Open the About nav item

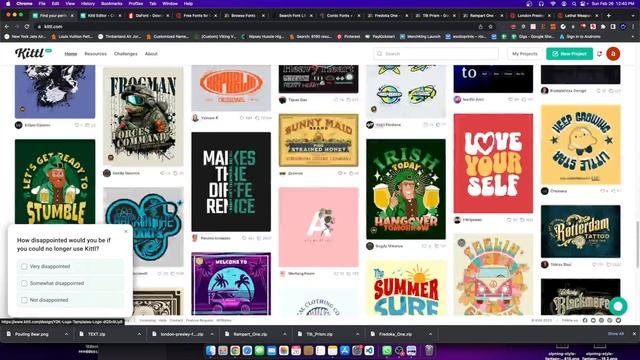[151, 54]
